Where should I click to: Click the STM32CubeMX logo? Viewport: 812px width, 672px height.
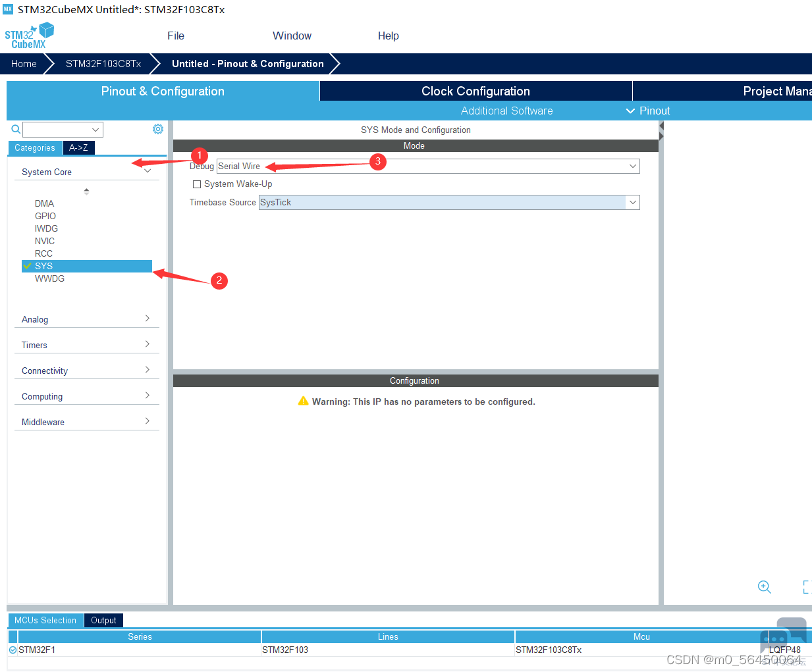pos(29,36)
